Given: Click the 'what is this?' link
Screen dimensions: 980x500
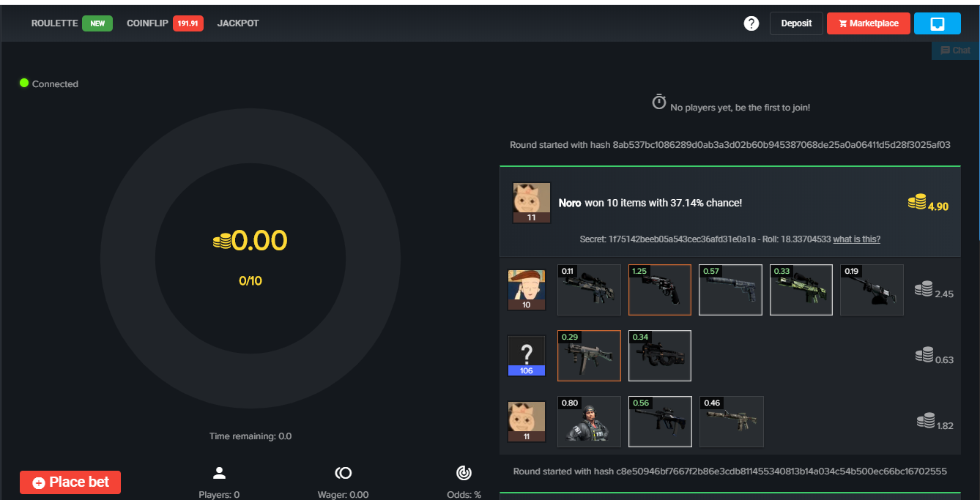Looking at the screenshot, I should 856,239.
